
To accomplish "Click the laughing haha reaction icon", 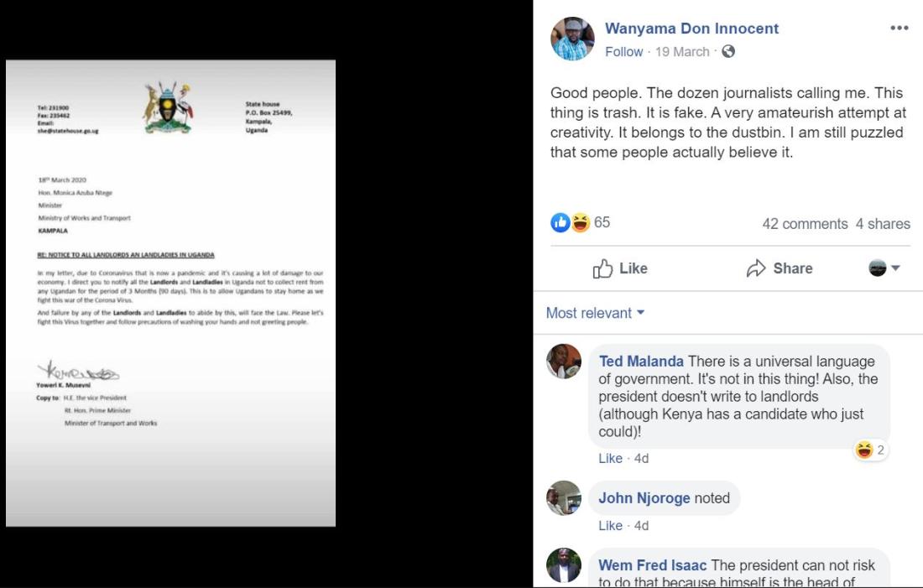I will coord(581,222).
